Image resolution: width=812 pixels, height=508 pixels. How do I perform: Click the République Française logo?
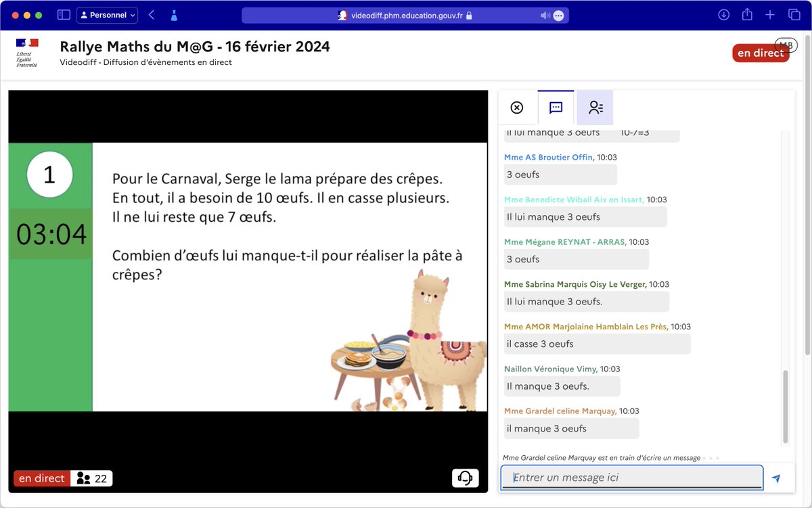(27, 53)
